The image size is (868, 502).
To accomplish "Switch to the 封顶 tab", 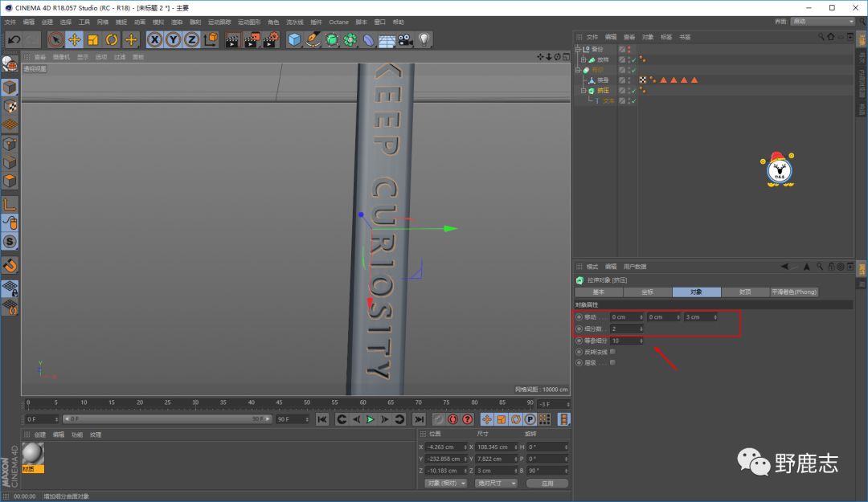I will pos(744,292).
